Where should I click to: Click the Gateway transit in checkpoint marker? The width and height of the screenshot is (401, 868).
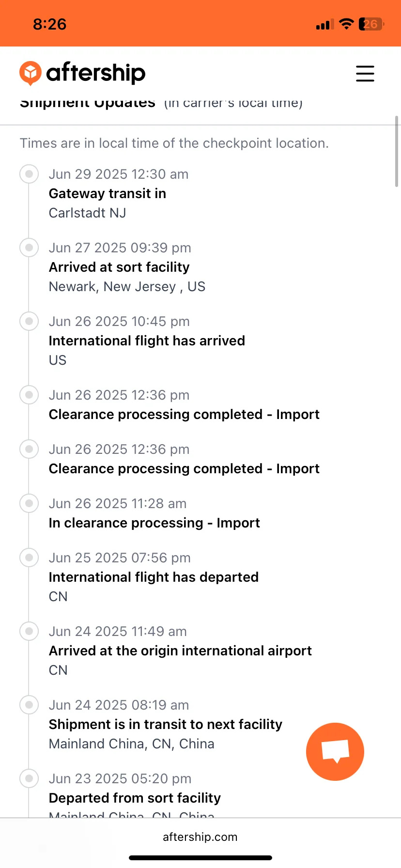click(29, 174)
